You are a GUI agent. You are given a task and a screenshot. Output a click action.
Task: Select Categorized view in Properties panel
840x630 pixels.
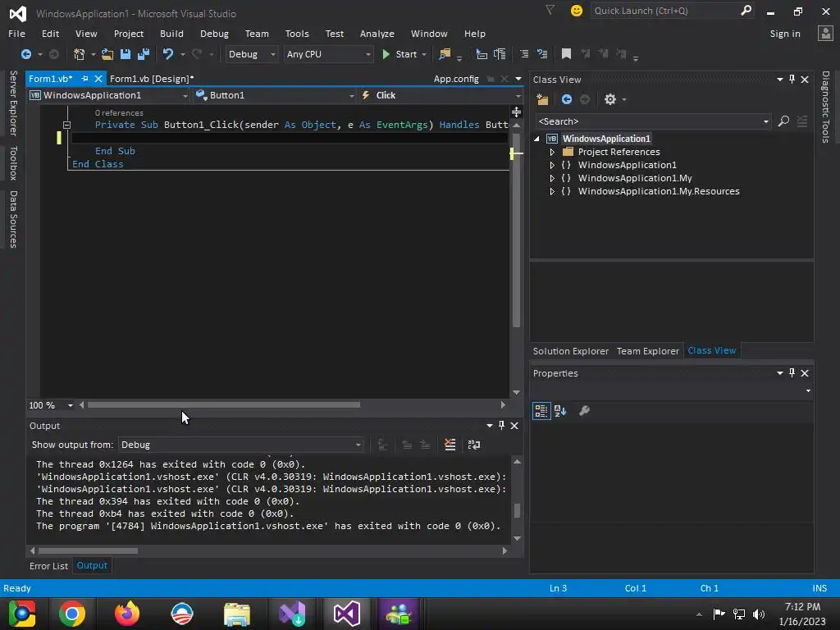point(541,411)
